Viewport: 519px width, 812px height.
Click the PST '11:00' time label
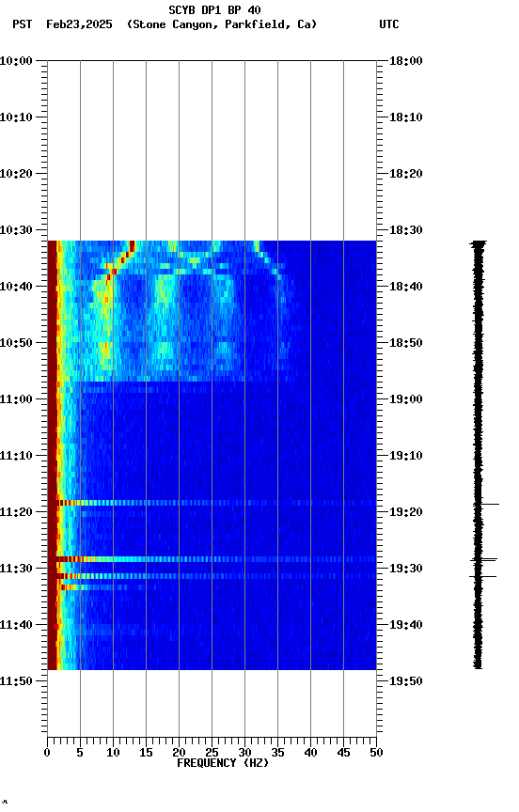pos(16,399)
